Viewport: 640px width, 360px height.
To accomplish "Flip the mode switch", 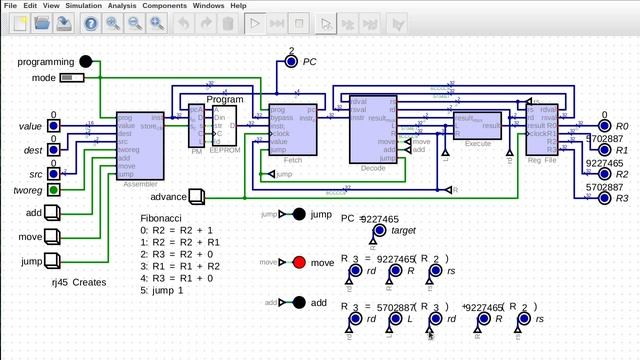I will 72,78.
